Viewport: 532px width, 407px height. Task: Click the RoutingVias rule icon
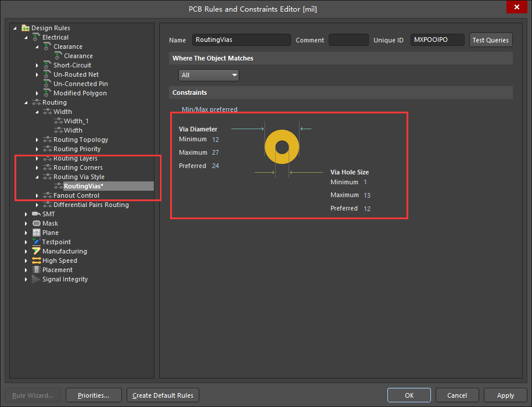coord(58,186)
